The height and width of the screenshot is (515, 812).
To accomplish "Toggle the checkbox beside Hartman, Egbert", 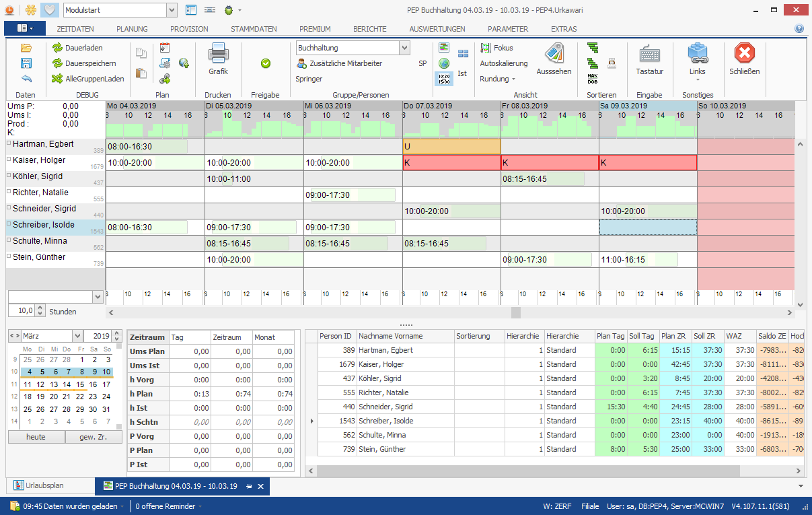I will coord(9,144).
